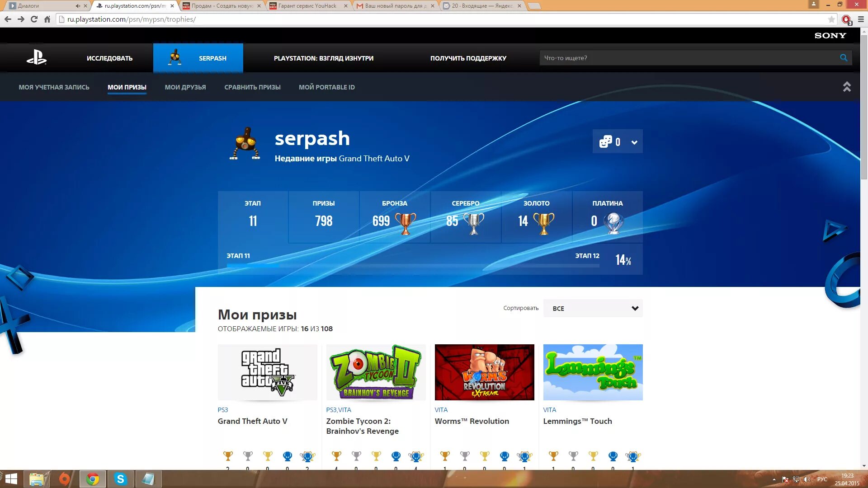Click the PlayStation logo icon
The width and height of the screenshot is (868, 488).
(36, 57)
